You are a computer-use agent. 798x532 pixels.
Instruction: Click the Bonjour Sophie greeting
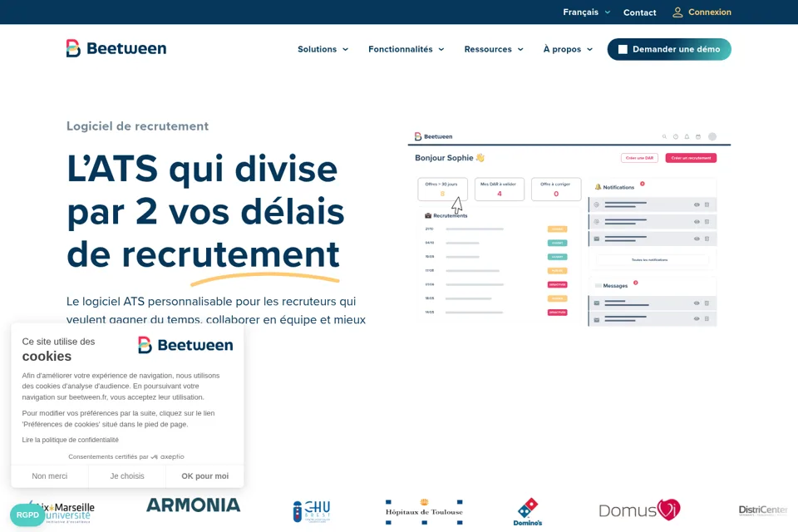pyautogui.click(x=450, y=158)
